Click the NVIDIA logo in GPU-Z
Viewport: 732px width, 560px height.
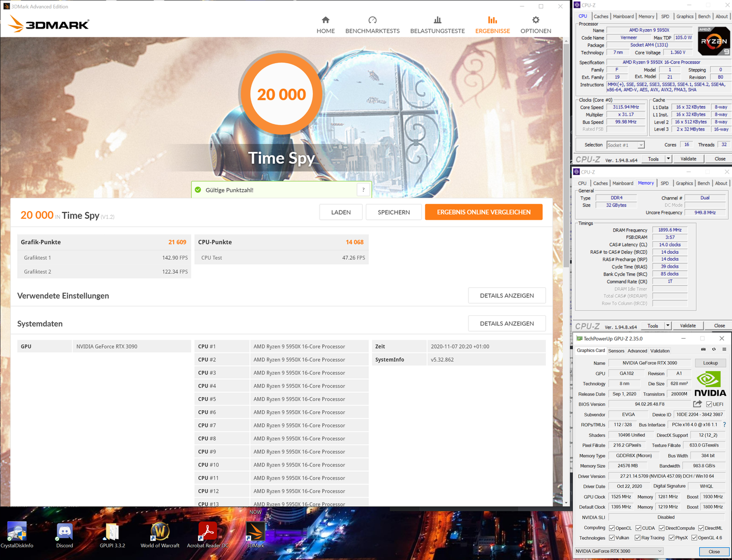[710, 384]
